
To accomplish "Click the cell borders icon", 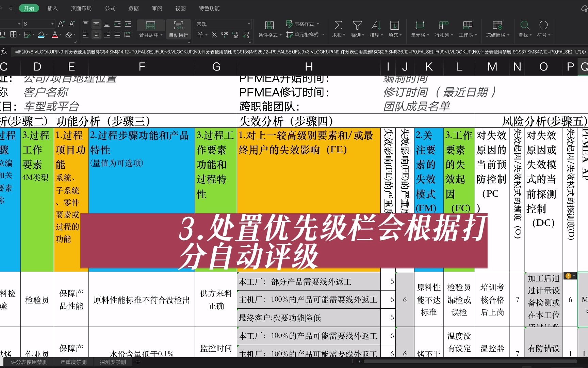I will 14,35.
